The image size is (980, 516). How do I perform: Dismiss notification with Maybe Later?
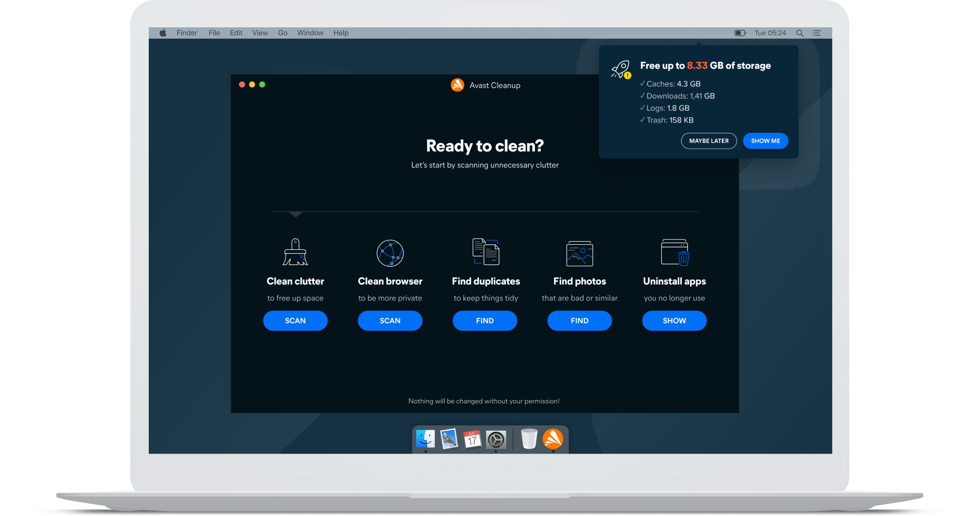point(709,141)
